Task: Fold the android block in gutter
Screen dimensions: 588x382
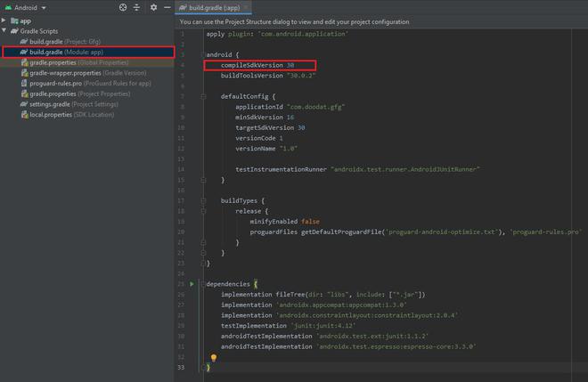Action: (x=203, y=54)
